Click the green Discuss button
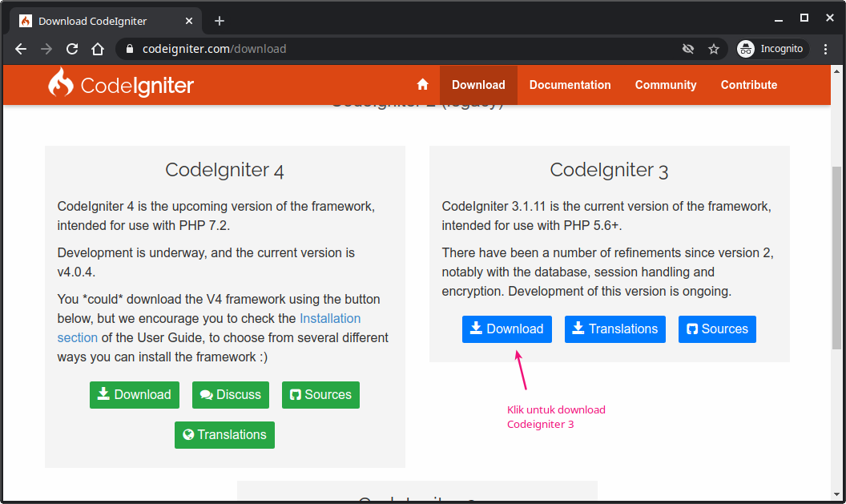This screenshot has width=846, height=504. point(231,394)
